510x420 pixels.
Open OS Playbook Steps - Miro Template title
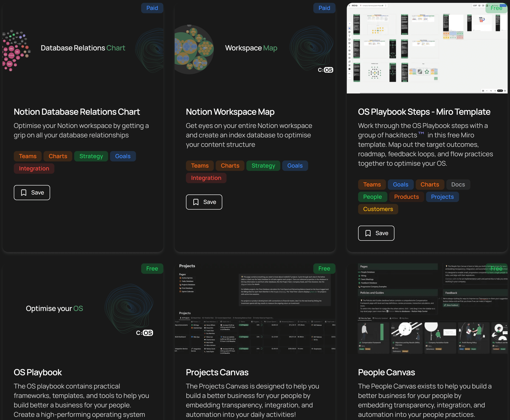click(424, 112)
